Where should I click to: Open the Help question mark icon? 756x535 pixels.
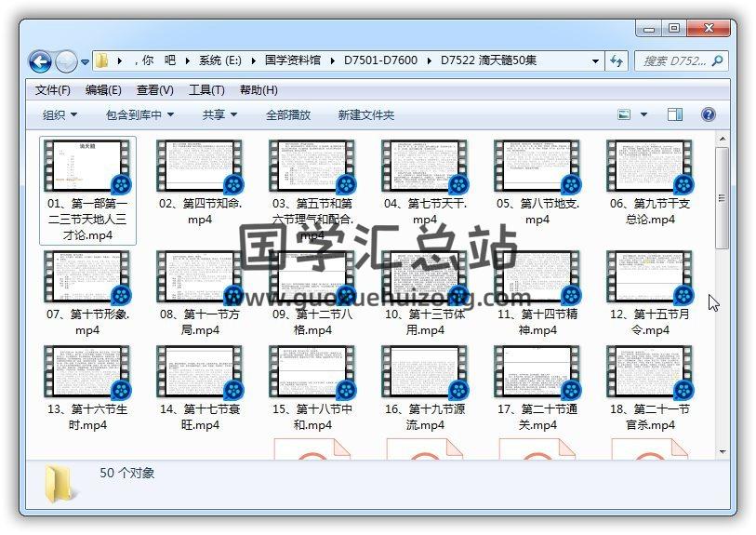(x=708, y=114)
